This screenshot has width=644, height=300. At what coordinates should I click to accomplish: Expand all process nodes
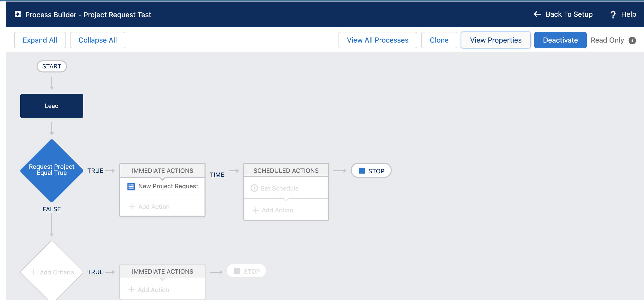click(40, 40)
